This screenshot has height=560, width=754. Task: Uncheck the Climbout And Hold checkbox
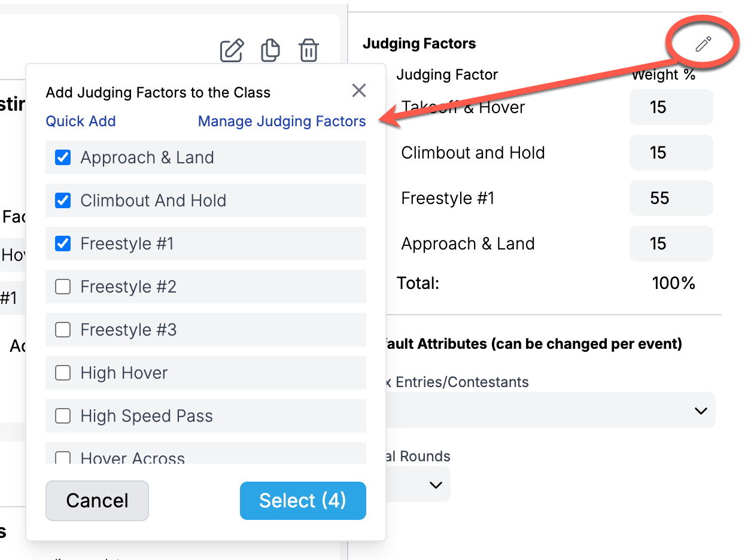[63, 200]
